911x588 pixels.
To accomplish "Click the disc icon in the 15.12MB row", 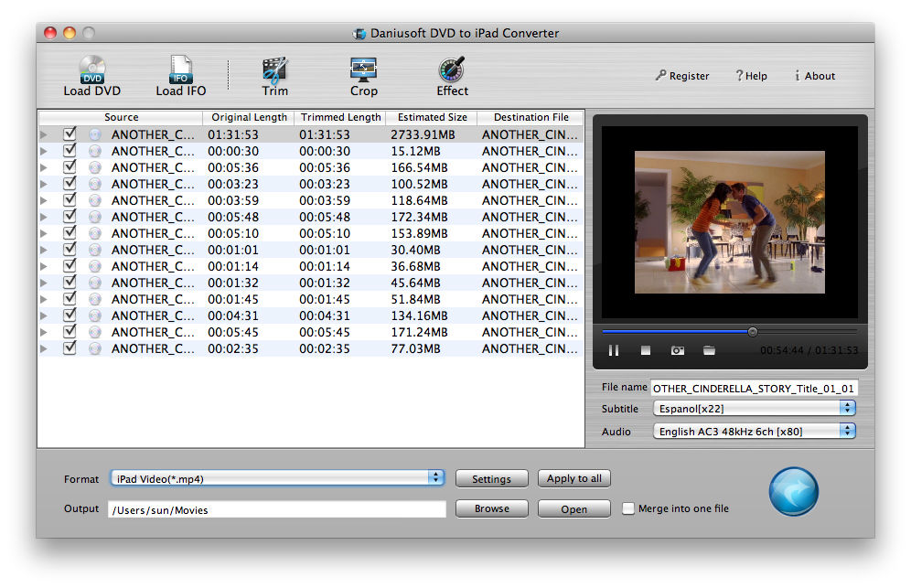I will [95, 151].
